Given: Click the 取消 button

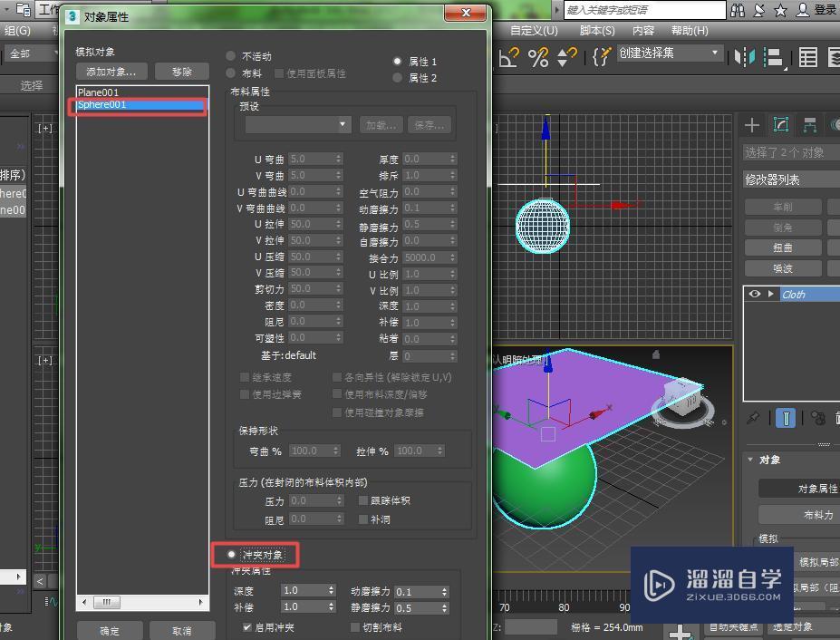Looking at the screenshot, I should (x=182, y=630).
